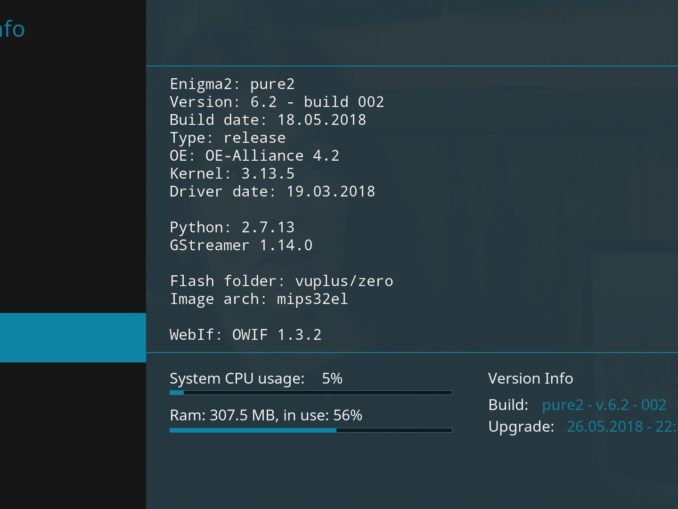Click the 'Type: release' line

[227, 138]
